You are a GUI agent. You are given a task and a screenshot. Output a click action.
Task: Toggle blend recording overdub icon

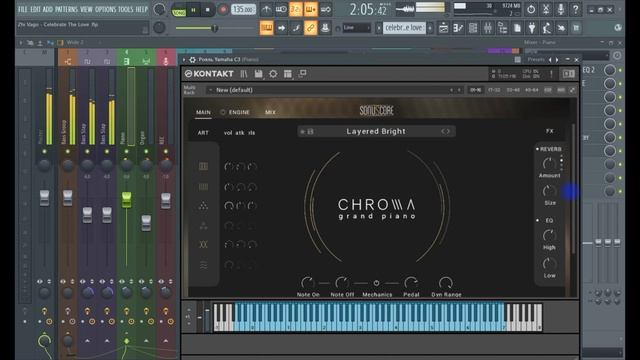[310, 9]
